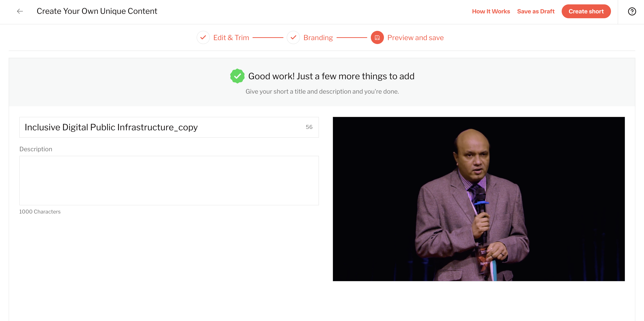The height and width of the screenshot is (321, 644).
Task: Click the video preview thumbnail
Action: click(x=478, y=199)
